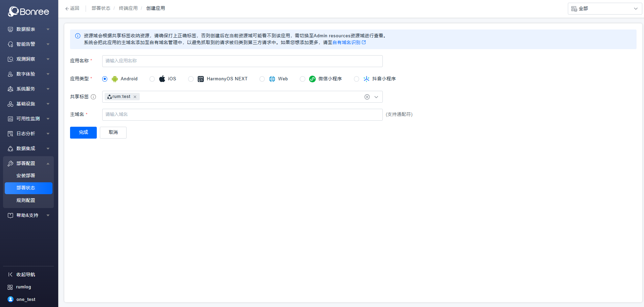Viewport: 644px width, 307px height.
Task: Open the 自有域名识别 link
Action: tap(346, 42)
